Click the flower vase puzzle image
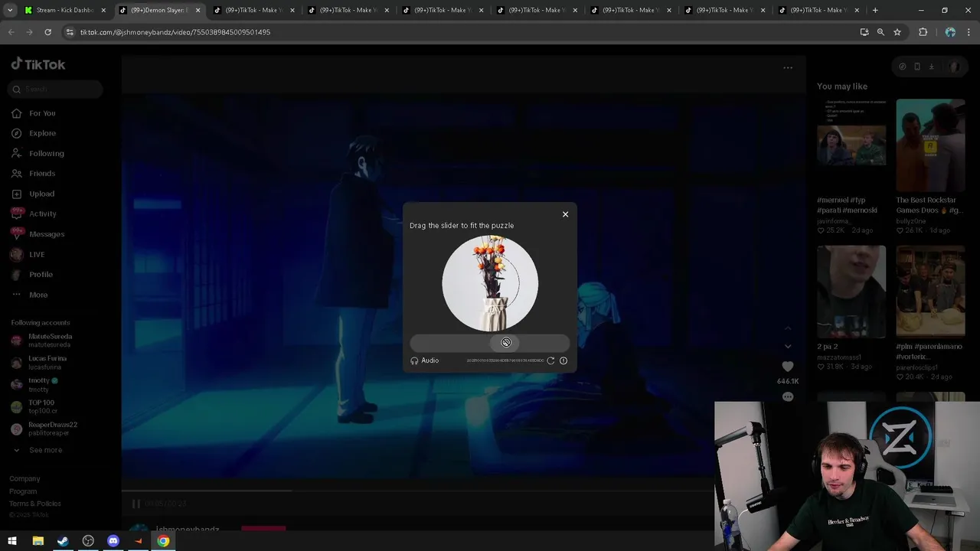980x551 pixels. (x=490, y=283)
